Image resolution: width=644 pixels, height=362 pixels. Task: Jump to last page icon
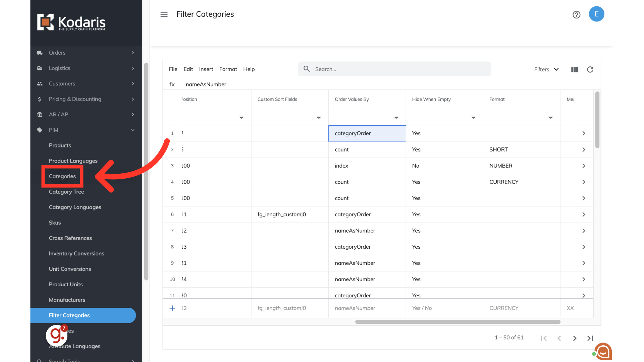590,338
